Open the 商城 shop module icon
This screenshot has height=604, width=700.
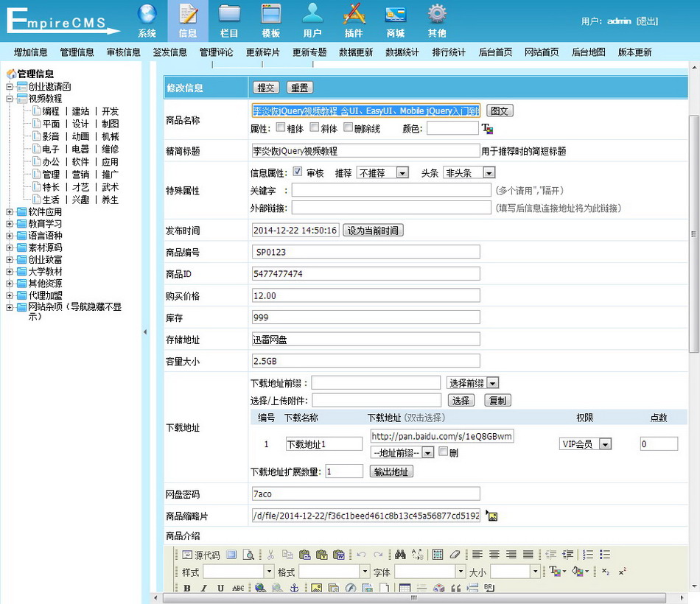tap(396, 21)
